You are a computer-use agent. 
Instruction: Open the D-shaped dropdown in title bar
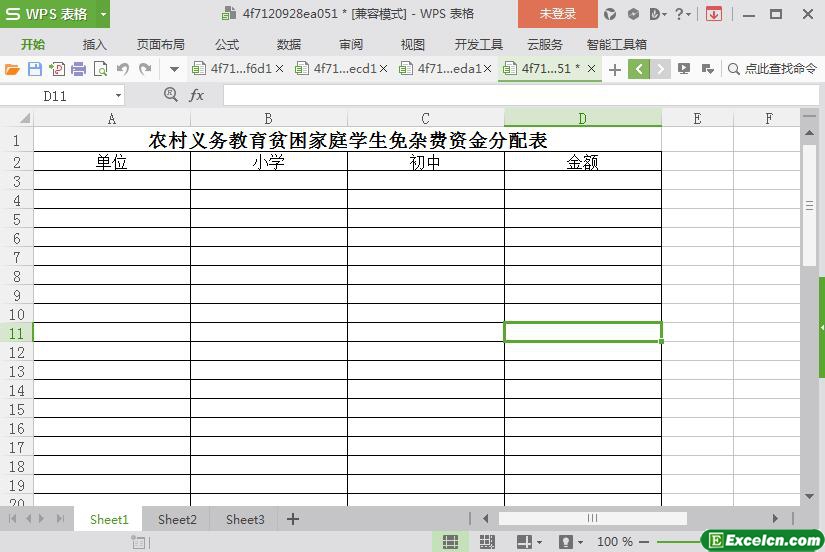[656, 14]
